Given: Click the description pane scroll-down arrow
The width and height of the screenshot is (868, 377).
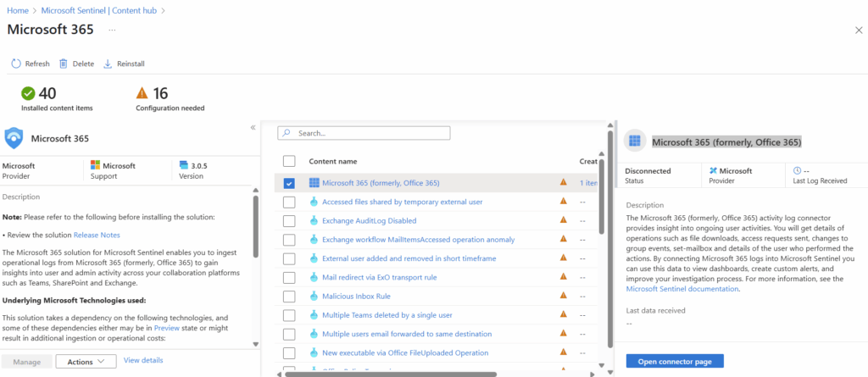Looking at the screenshot, I should pyautogui.click(x=255, y=344).
